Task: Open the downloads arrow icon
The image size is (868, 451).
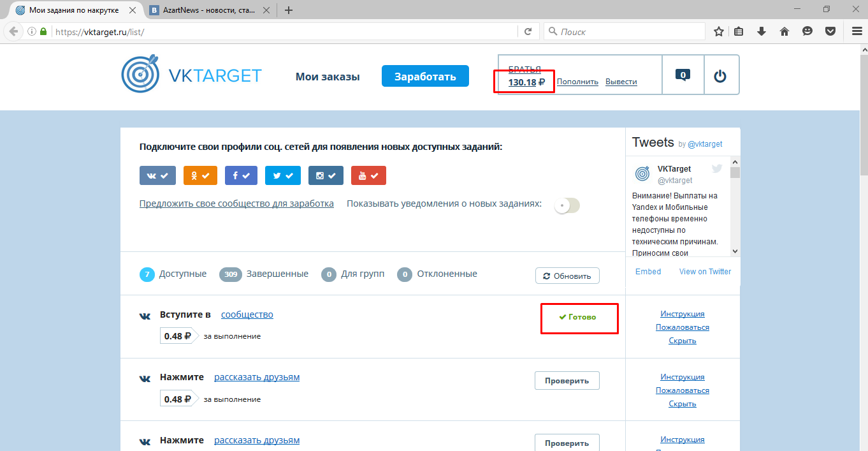Action: 762,31
